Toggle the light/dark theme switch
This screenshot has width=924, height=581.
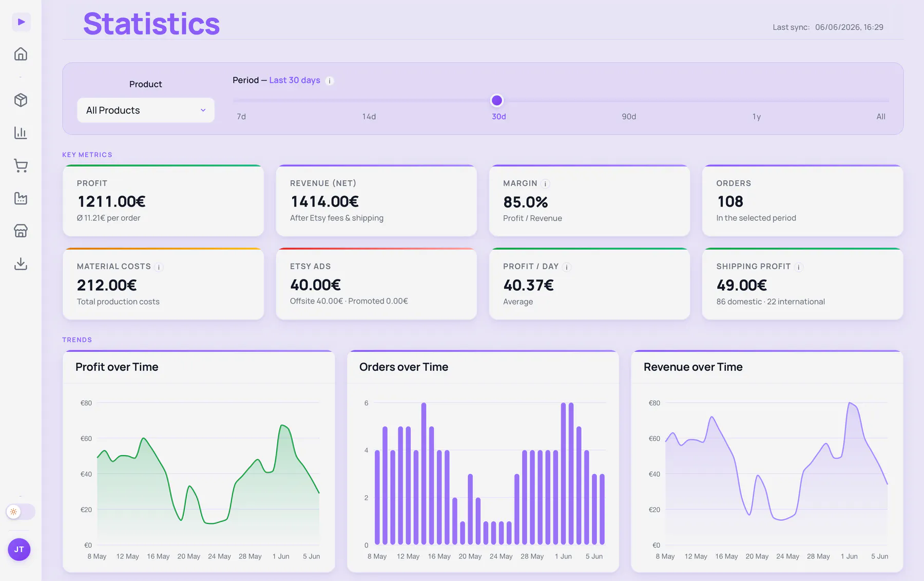point(21,512)
